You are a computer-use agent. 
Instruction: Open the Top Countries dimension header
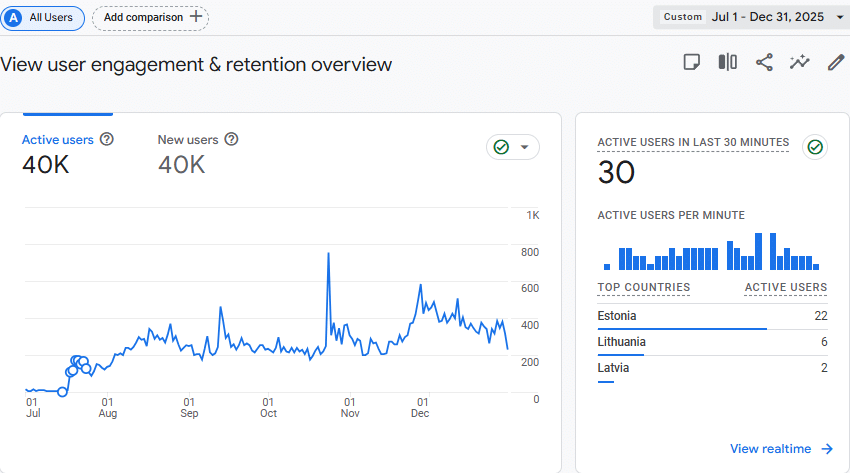click(643, 288)
